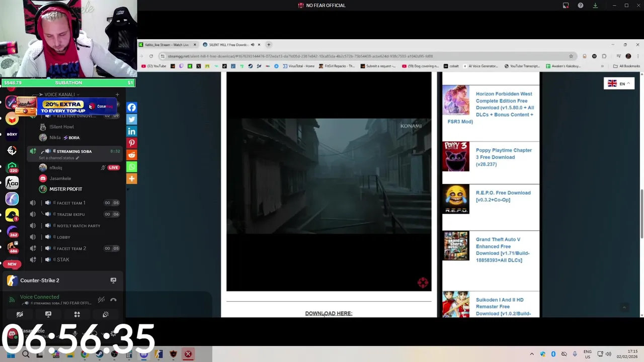
Task: Share page via WhatsApp icon
Action: click(x=131, y=167)
